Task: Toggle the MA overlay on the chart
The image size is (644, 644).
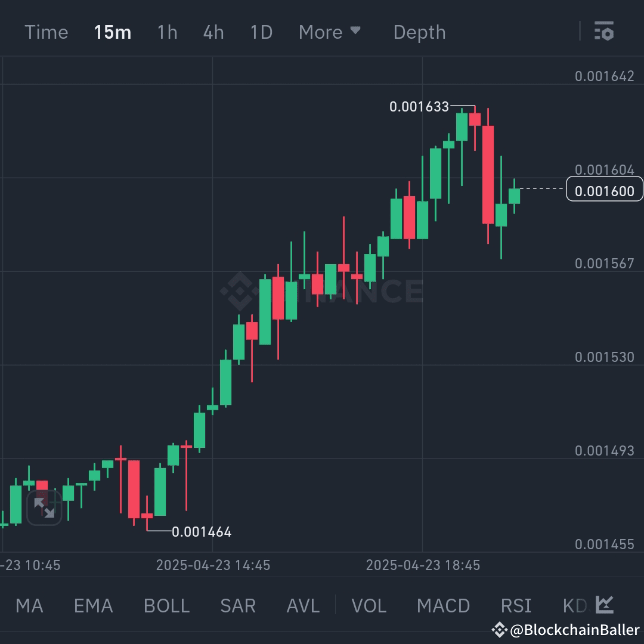Action: [29, 605]
